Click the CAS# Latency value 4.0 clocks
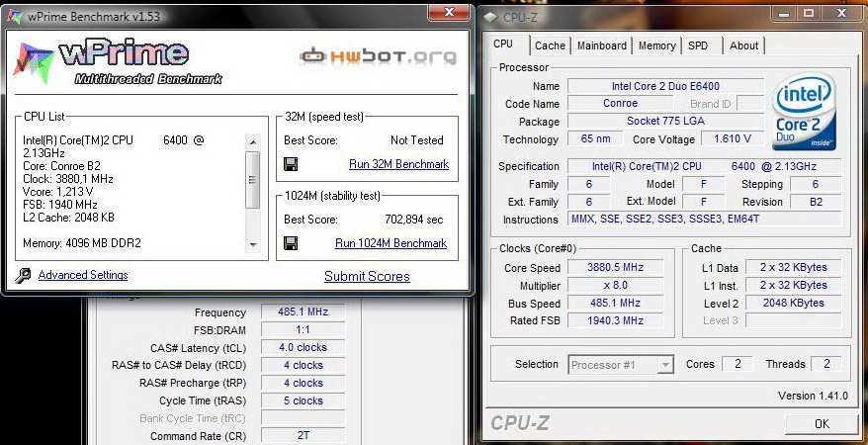This screenshot has width=868, height=445. pyautogui.click(x=303, y=347)
